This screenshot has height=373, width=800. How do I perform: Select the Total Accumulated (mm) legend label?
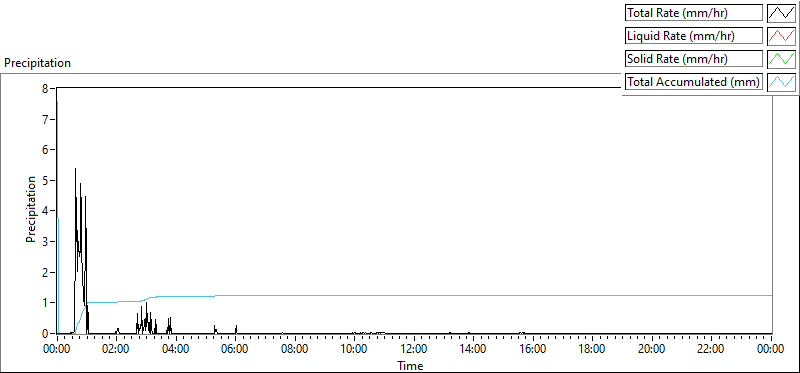tap(694, 82)
